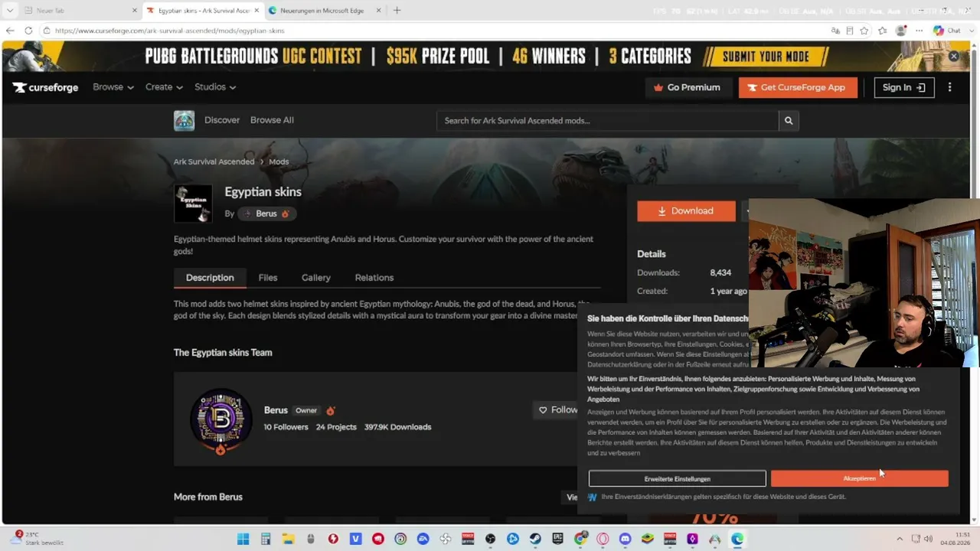Expand the Create menu
The height and width of the screenshot is (551, 980).
164,87
